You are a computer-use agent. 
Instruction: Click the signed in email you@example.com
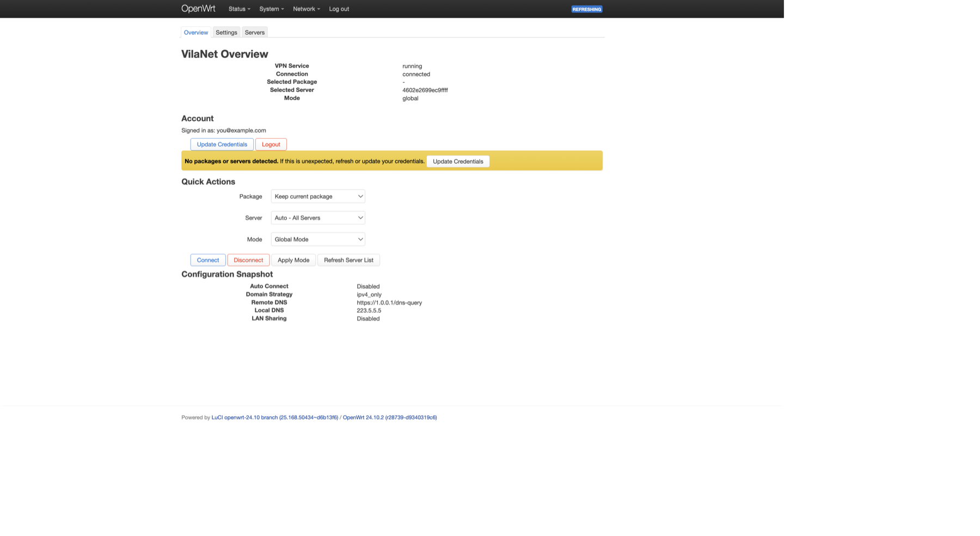pyautogui.click(x=241, y=131)
